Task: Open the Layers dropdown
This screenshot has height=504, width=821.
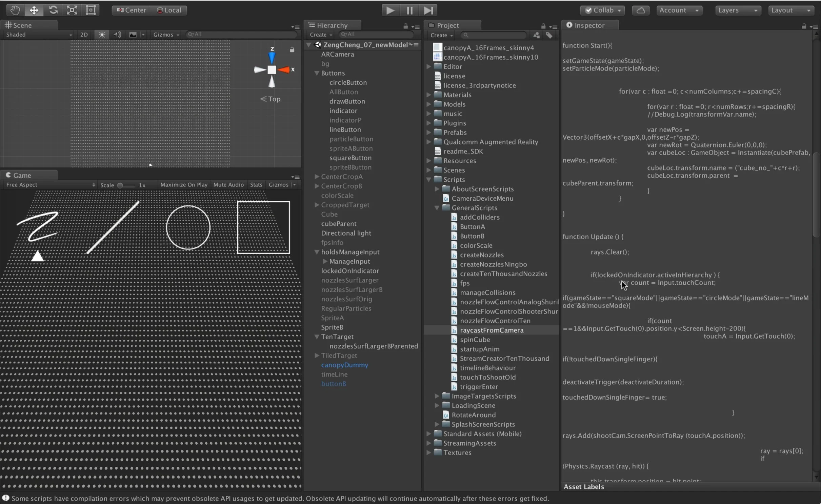Action: coord(738,10)
